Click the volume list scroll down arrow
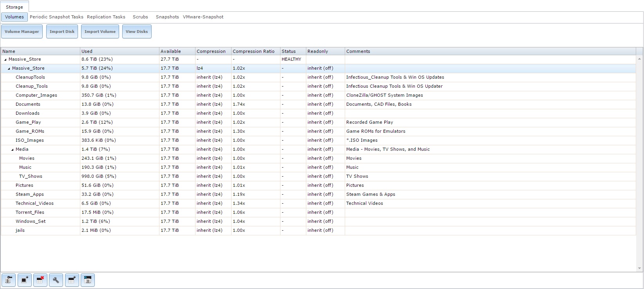 640,268
